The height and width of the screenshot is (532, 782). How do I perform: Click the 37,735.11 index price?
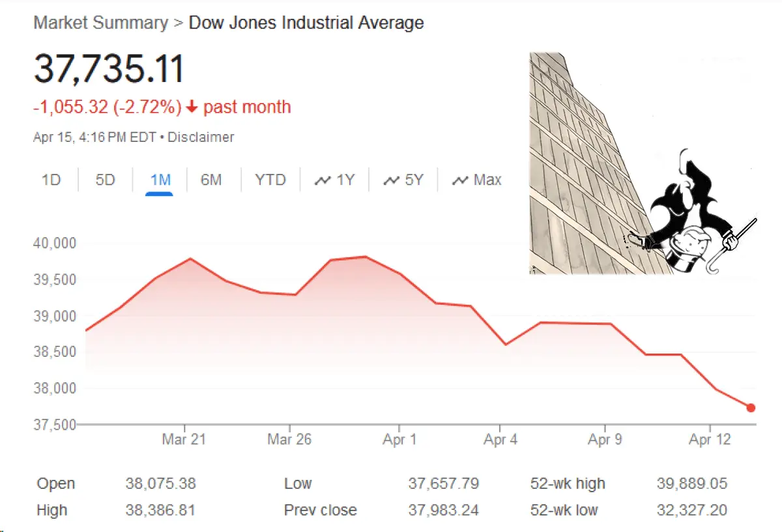coord(109,69)
